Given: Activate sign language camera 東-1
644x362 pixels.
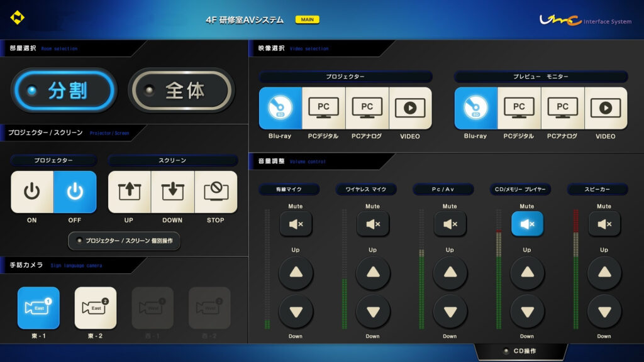Looking at the screenshot, I should coord(38,308).
